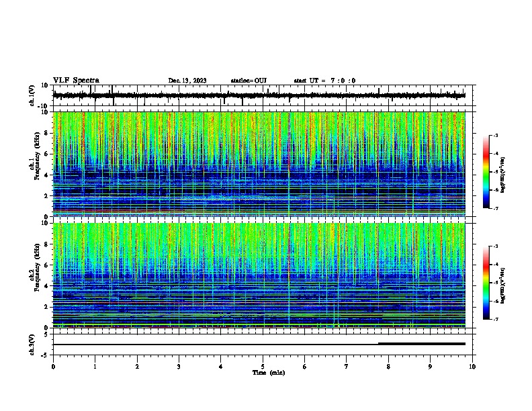Click time axis tick label "8"
Viewport: 532px width, 411px height.
click(388, 367)
